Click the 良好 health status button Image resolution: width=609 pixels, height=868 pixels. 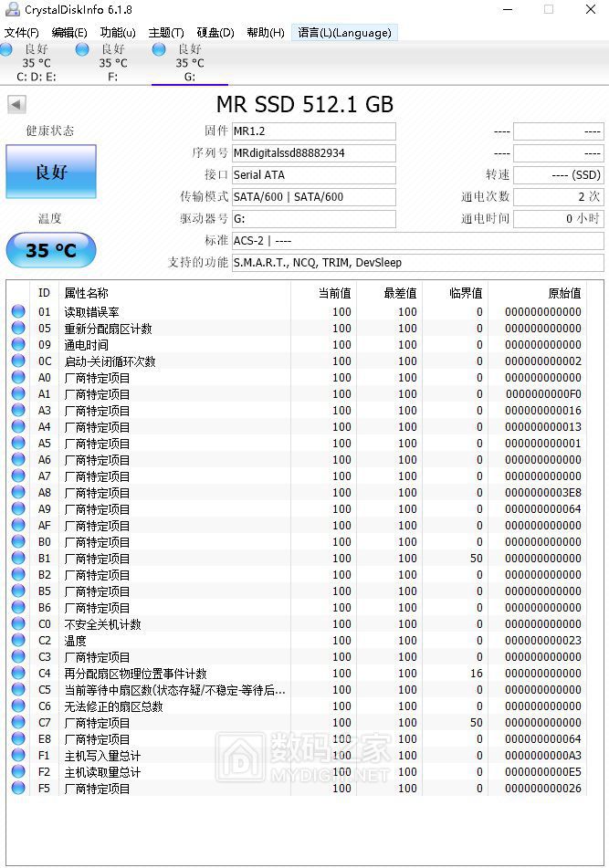(51, 172)
